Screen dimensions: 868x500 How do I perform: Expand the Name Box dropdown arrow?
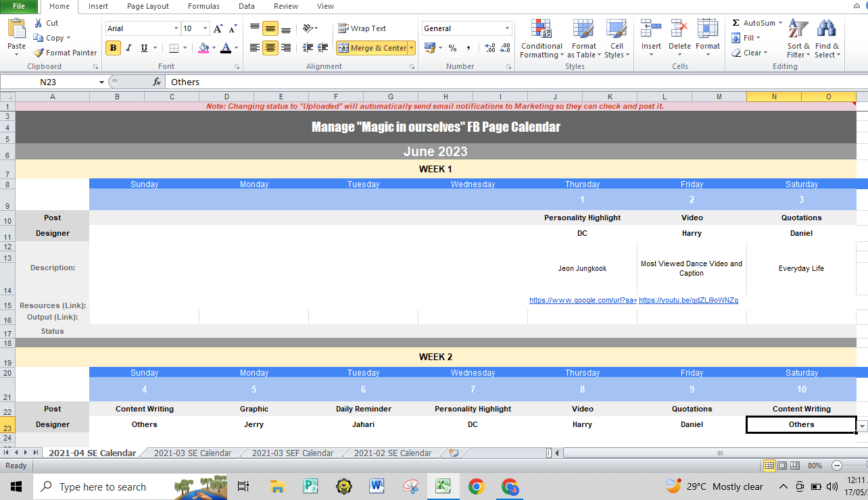[101, 82]
